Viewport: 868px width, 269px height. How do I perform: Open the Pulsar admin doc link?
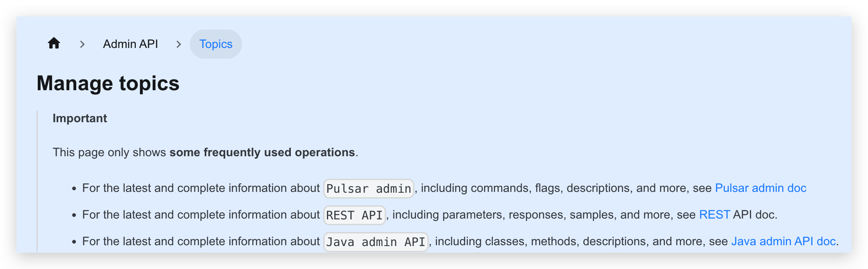point(761,188)
